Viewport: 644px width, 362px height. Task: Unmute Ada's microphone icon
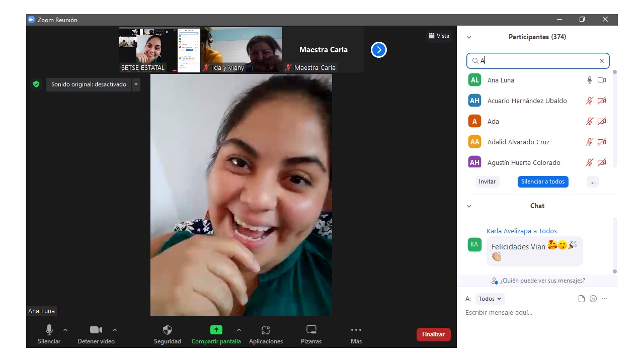(590, 121)
